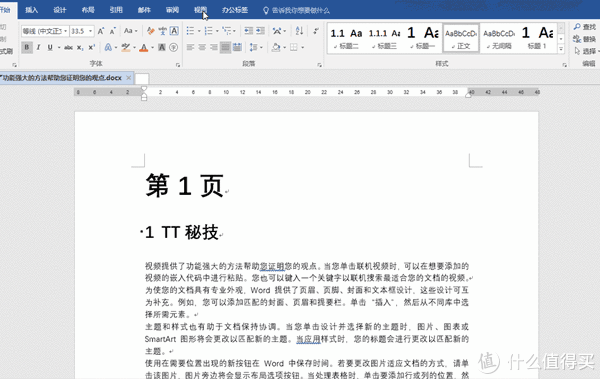Align text left

click(x=190, y=47)
